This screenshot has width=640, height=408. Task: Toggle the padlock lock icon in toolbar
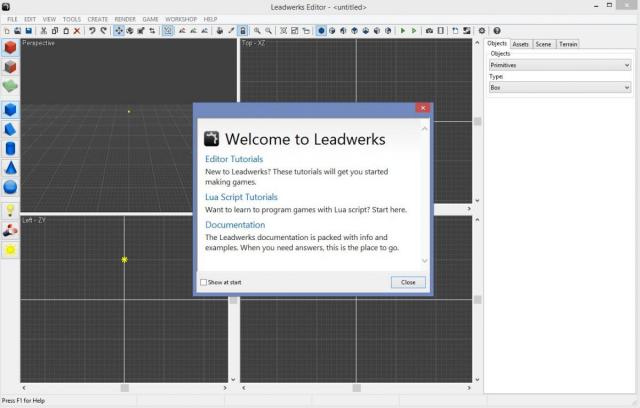(243, 31)
